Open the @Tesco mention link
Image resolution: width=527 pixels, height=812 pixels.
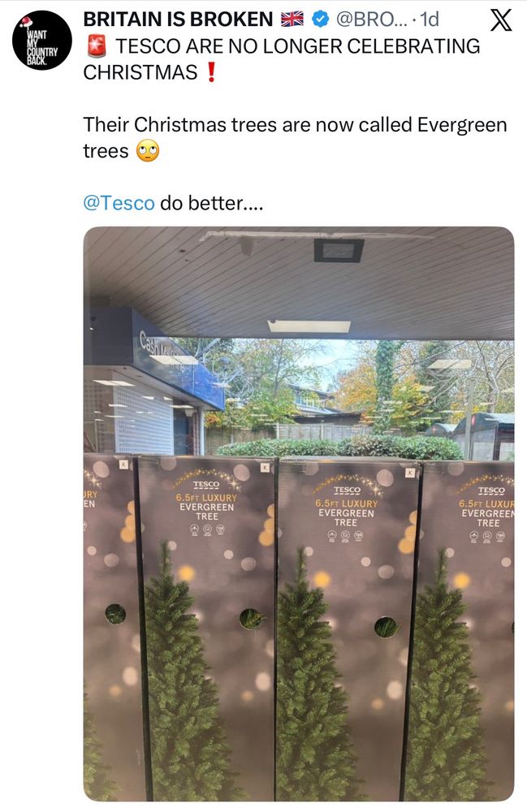coord(119,203)
